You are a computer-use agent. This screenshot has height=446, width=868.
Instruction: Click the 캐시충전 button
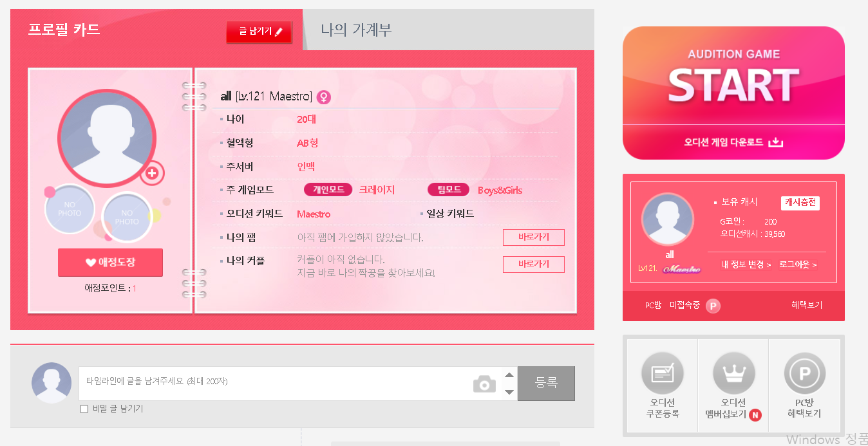[x=800, y=203]
